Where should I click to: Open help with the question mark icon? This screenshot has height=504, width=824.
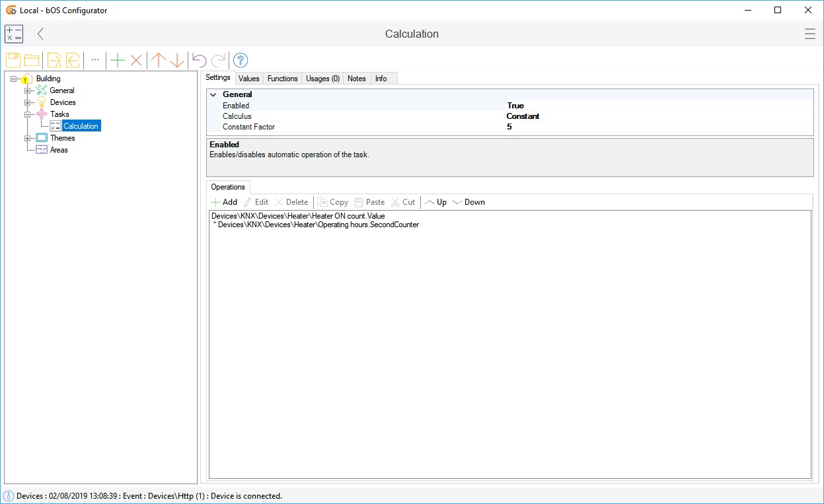click(x=241, y=60)
